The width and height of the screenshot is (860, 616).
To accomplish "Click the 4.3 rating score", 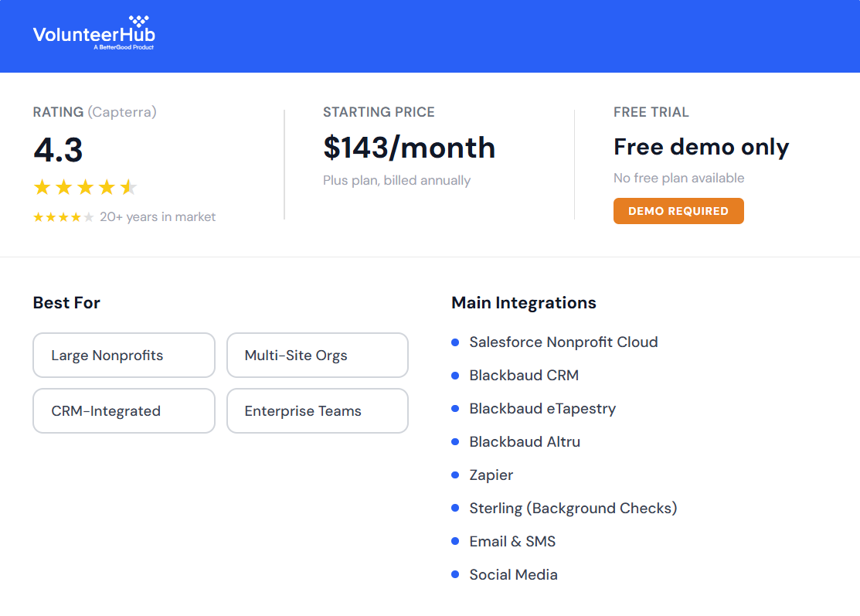I will [x=58, y=150].
